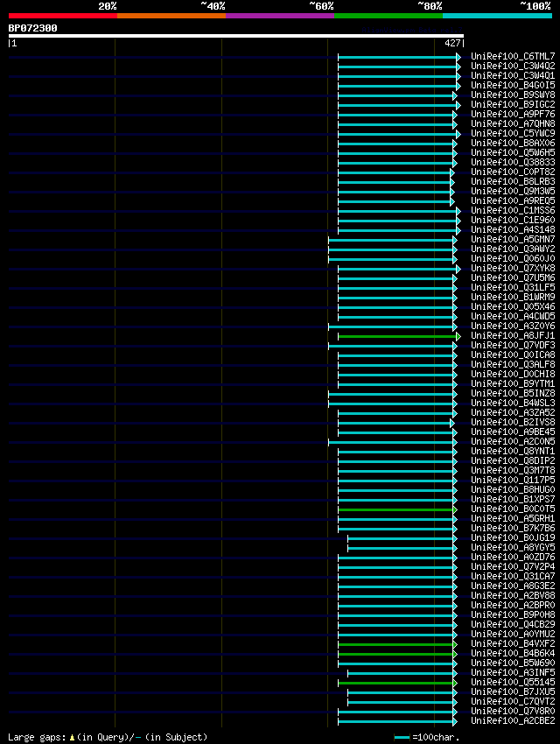Select the UniRef100_Q3ALF8 label

coord(513,364)
